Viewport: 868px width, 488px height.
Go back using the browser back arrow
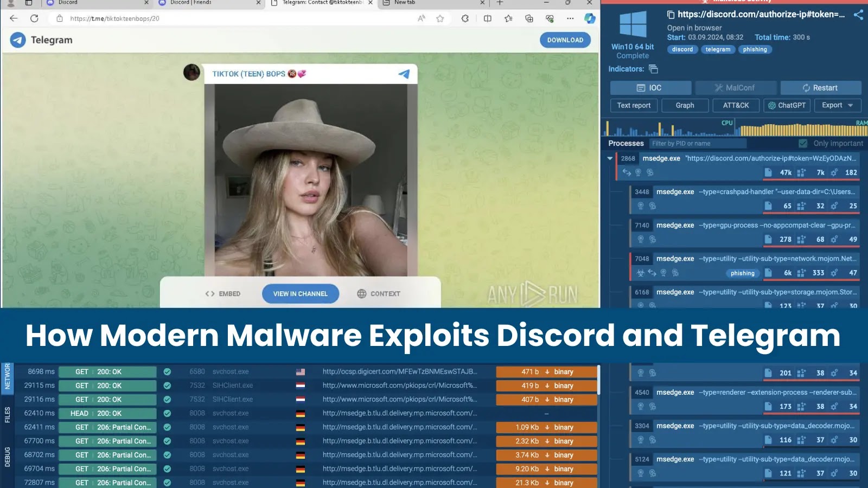(14, 18)
